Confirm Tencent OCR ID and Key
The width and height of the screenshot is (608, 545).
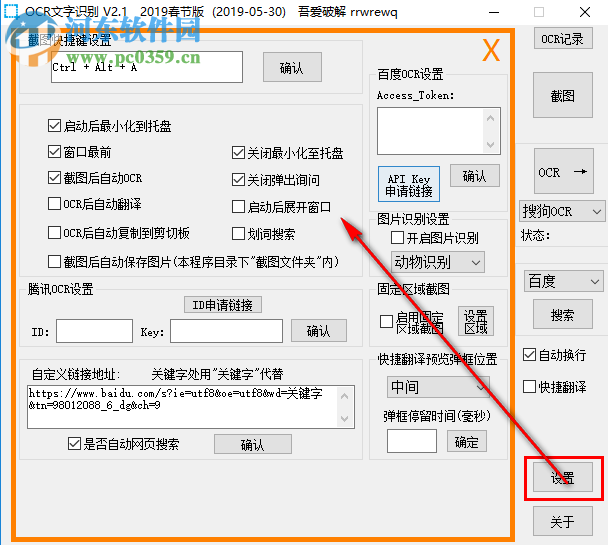(319, 331)
